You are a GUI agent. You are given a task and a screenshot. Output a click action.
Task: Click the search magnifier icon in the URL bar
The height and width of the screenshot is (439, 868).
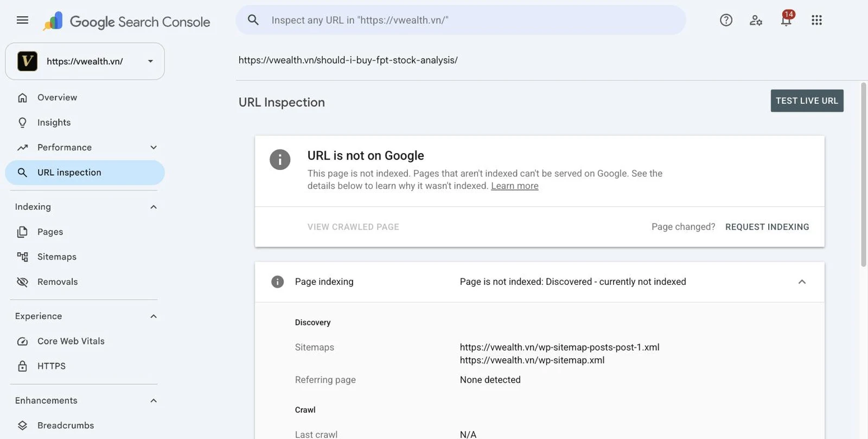[x=253, y=20]
